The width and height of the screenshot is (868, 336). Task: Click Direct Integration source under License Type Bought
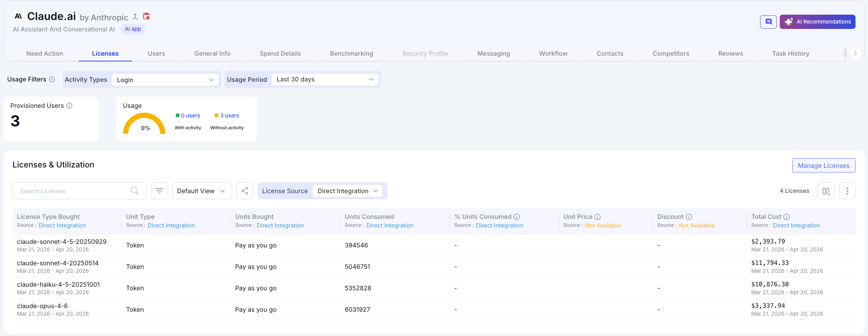(62, 225)
